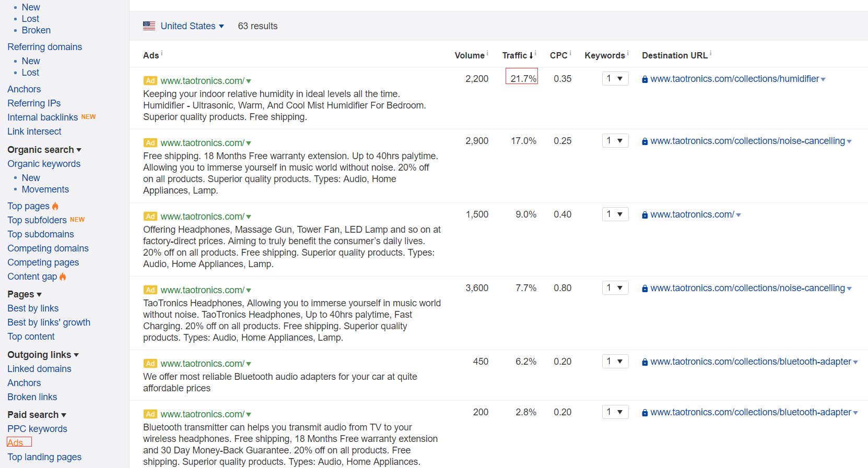Sort results by the CPC column

[559, 55]
